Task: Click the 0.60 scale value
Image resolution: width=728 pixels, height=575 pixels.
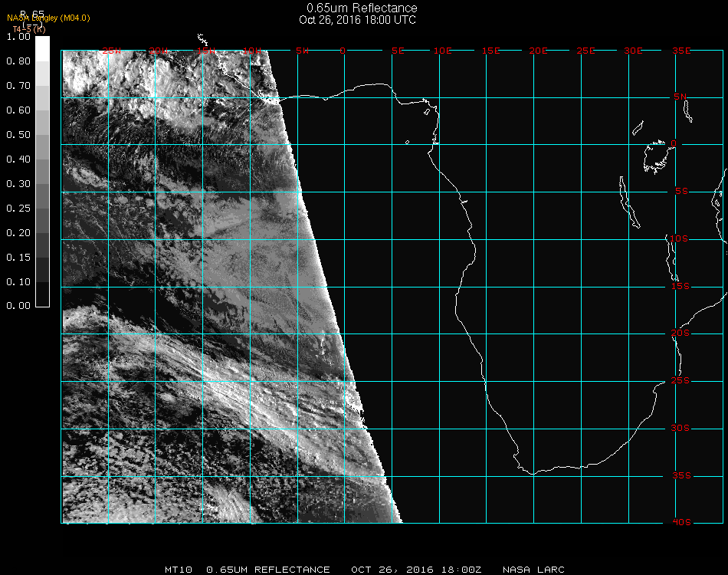Action: (18, 110)
